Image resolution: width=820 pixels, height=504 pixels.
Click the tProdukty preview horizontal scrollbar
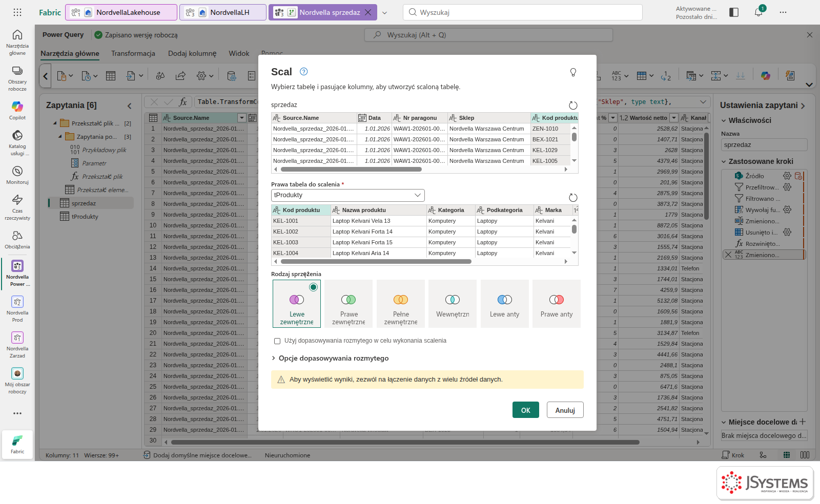[x=376, y=261]
